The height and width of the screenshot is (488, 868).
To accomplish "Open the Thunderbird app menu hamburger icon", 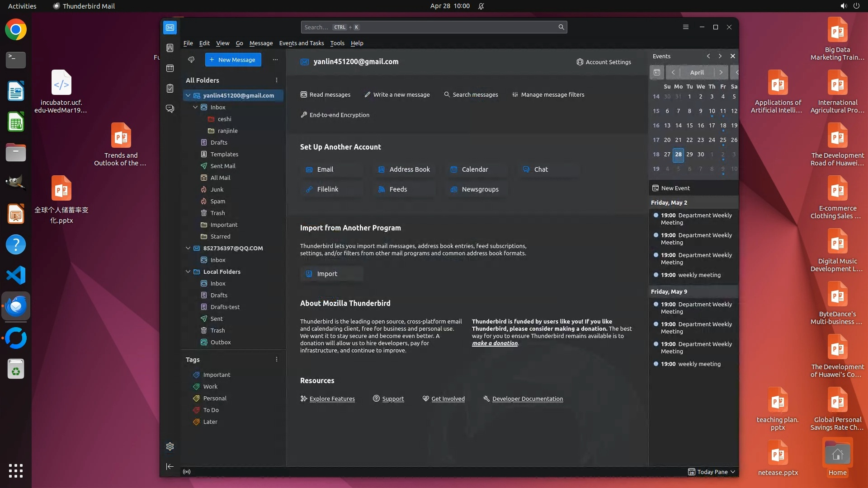I will click(x=686, y=27).
